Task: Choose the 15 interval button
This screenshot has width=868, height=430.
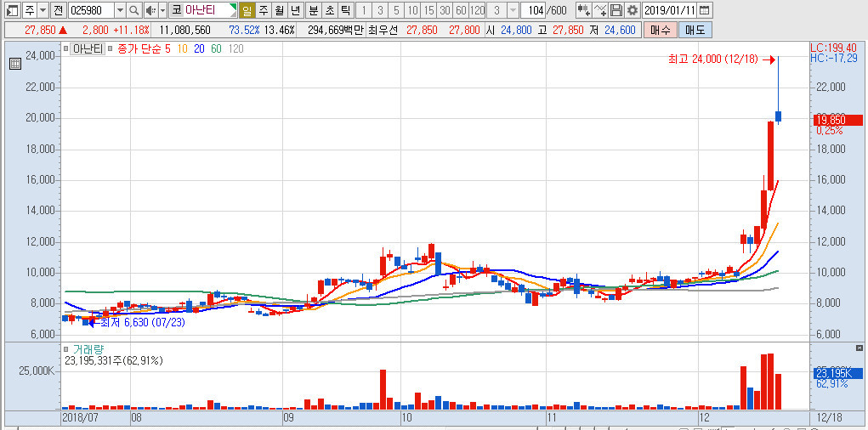Action: click(428, 10)
